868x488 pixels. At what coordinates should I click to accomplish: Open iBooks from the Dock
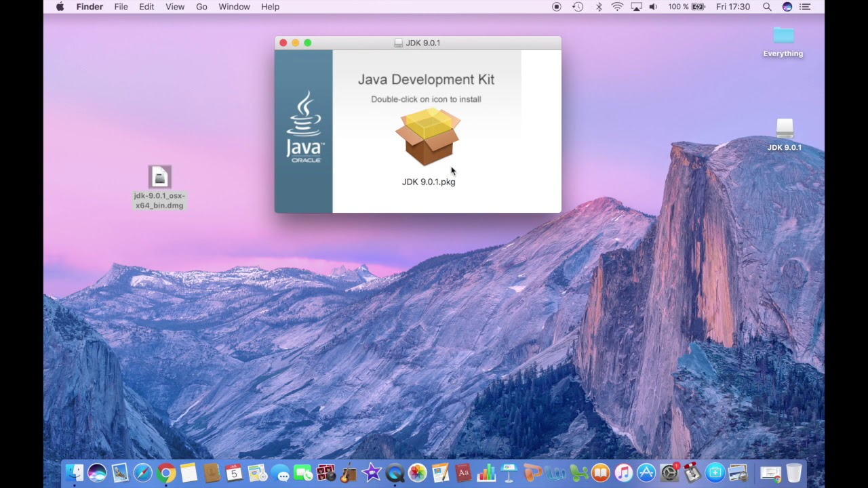click(600, 472)
